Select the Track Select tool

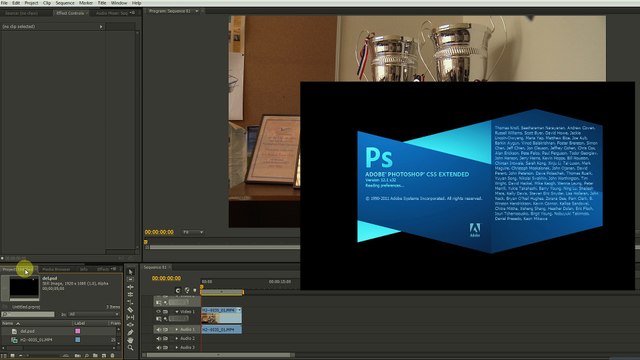pyautogui.click(x=131, y=280)
